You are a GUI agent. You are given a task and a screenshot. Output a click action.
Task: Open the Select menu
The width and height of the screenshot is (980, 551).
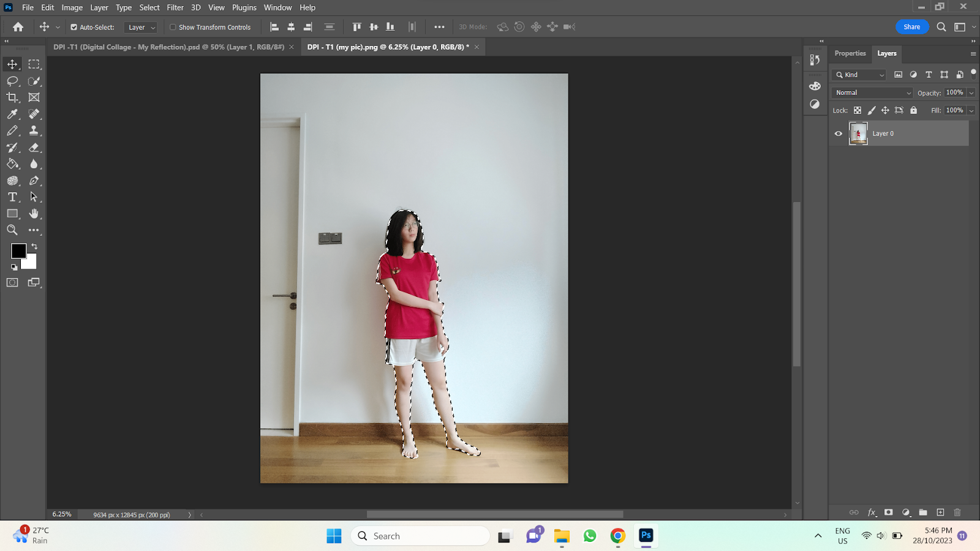click(149, 7)
